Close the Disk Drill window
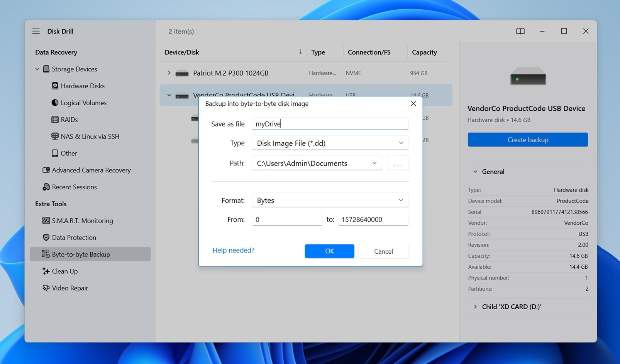The width and height of the screenshot is (620, 364). pyautogui.click(x=586, y=31)
